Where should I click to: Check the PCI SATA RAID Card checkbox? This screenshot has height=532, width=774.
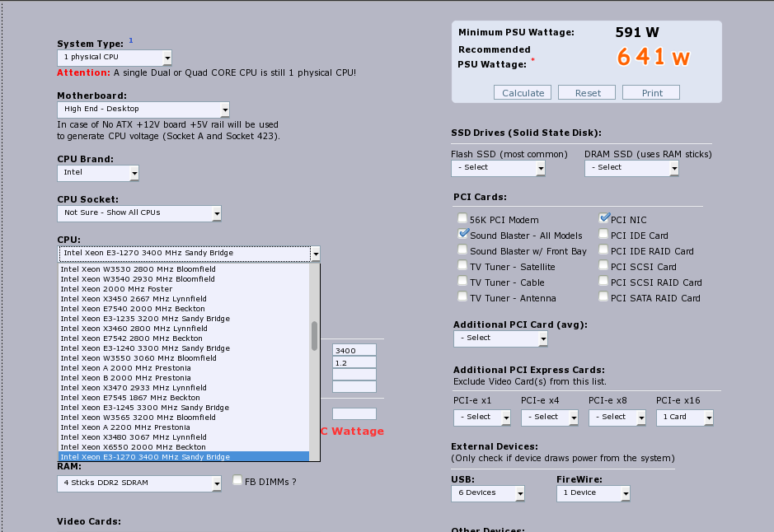(x=603, y=296)
